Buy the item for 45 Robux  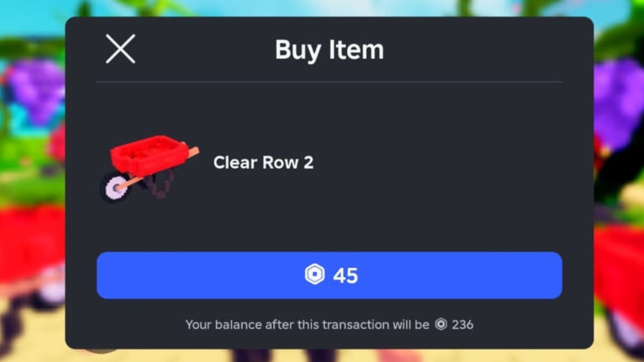(x=329, y=275)
